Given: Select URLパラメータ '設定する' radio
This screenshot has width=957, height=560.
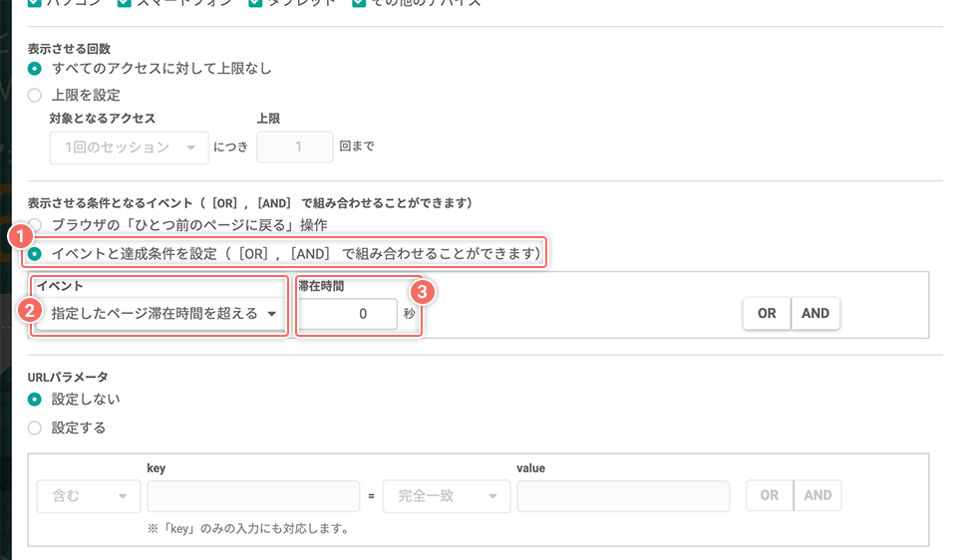Looking at the screenshot, I should [35, 427].
